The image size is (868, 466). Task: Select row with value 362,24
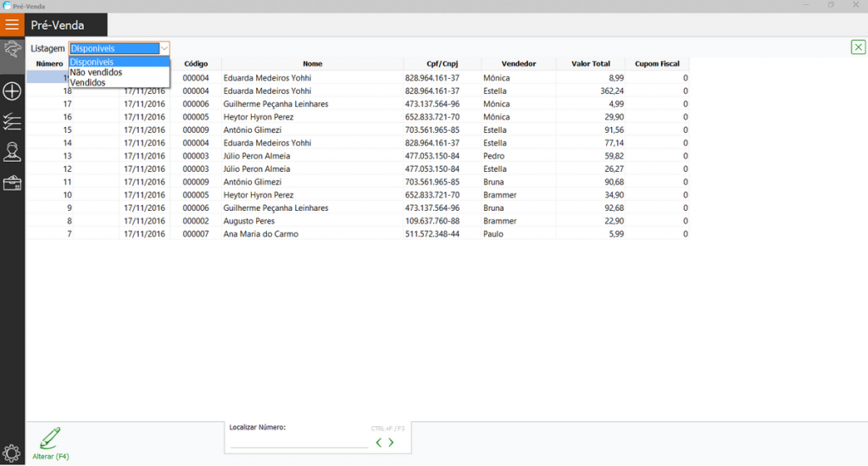point(358,91)
